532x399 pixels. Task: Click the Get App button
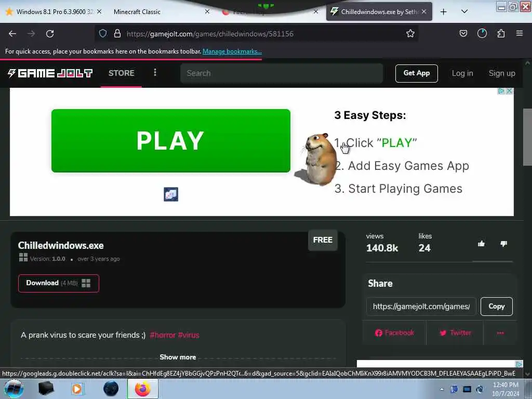(416, 73)
